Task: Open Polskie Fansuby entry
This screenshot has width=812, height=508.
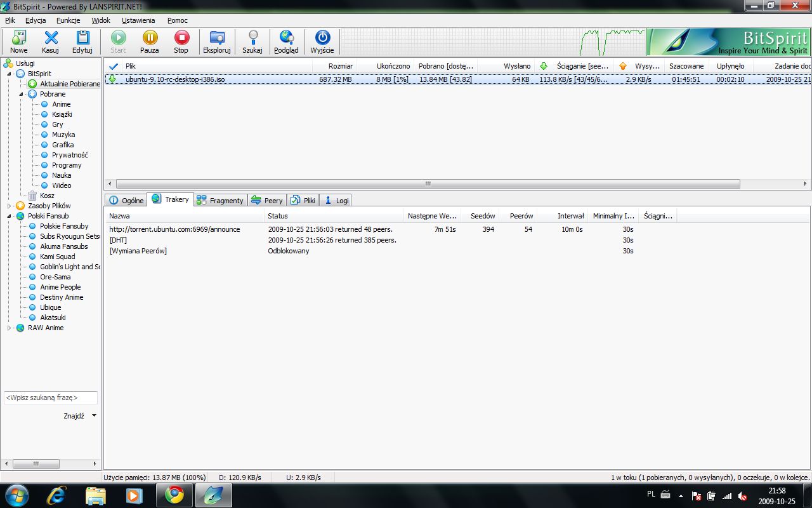Action: tap(64, 226)
